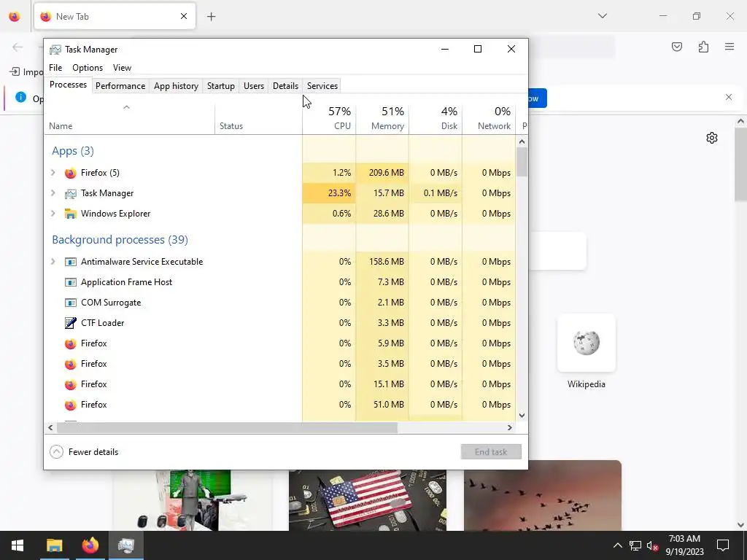Image resolution: width=747 pixels, height=560 pixels.
Task: Switch to Firefox from the taskbar
Action: [90, 545]
